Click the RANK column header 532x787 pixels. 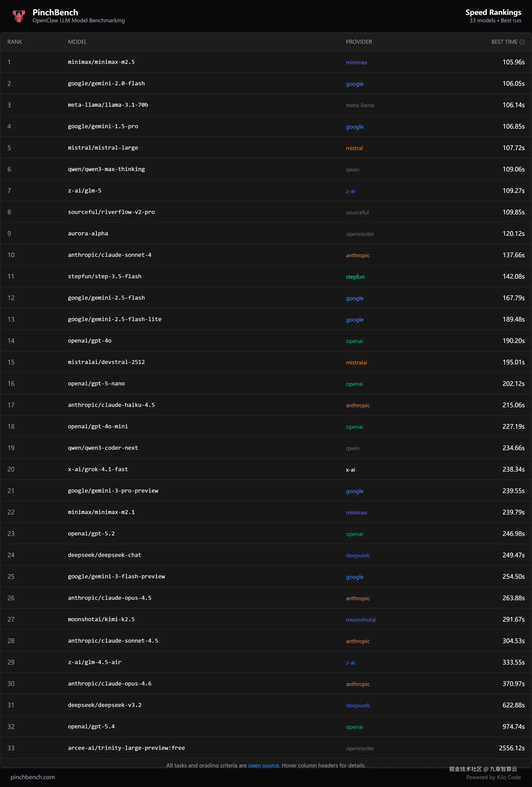pyautogui.click(x=15, y=42)
